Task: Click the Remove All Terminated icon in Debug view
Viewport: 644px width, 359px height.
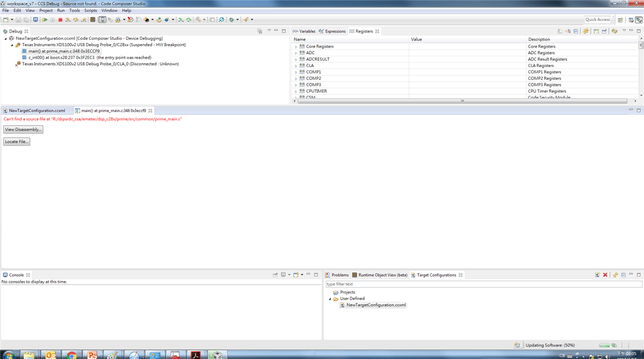Action: point(260,31)
